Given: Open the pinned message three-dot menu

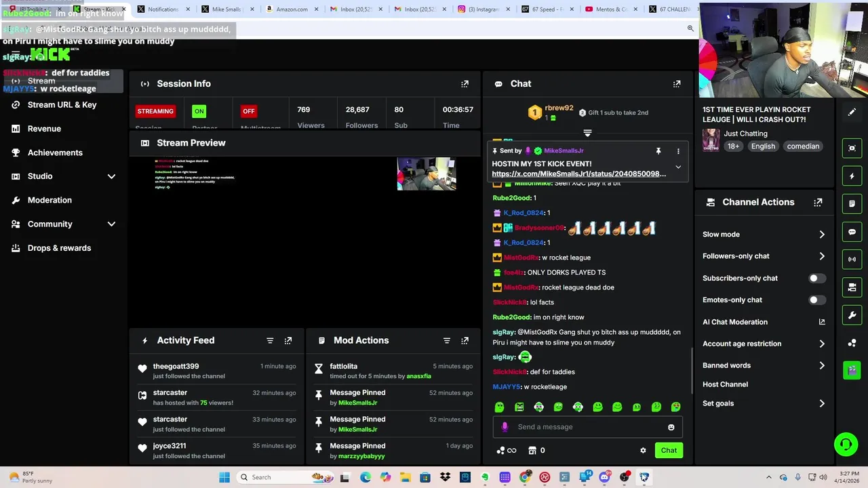Looking at the screenshot, I should (678, 151).
